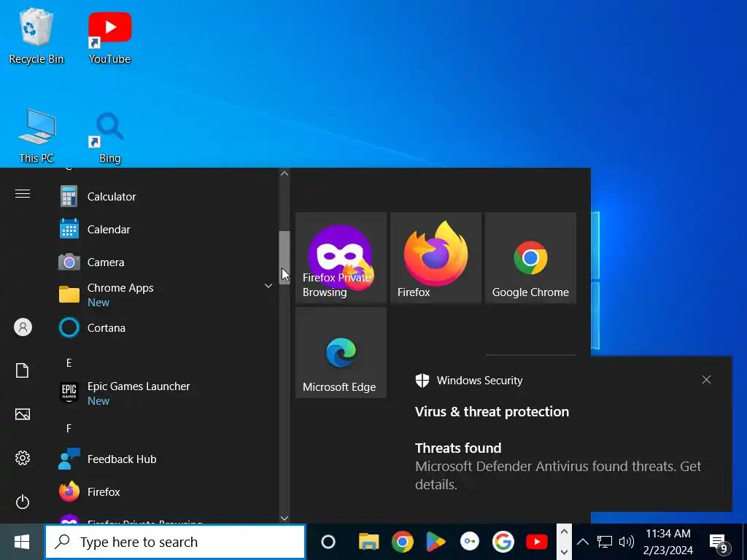
Task: Open the Firefox Private Browsing tile
Action: tap(341, 257)
